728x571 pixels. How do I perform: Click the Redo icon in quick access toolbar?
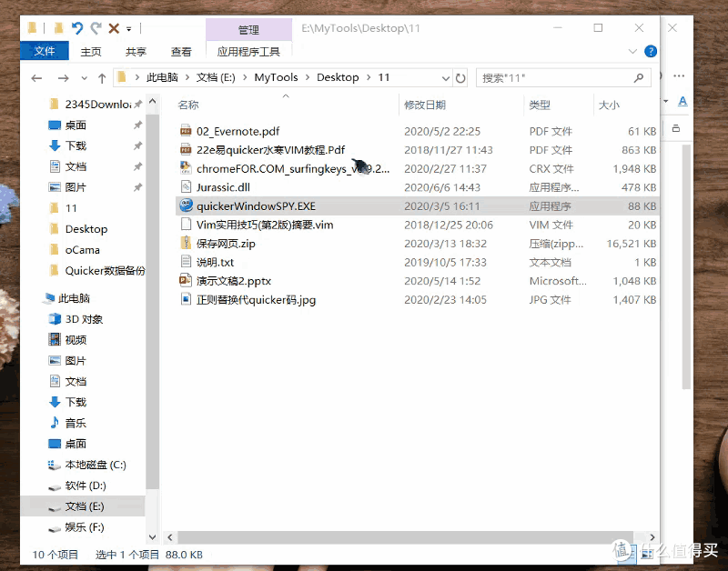coord(96,28)
